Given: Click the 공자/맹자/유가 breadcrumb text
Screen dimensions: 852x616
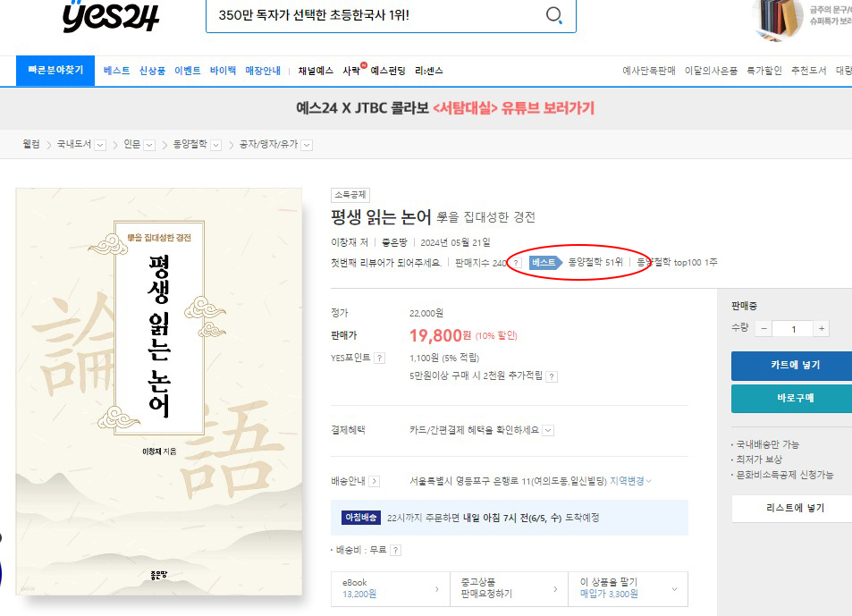Looking at the screenshot, I should [268, 144].
